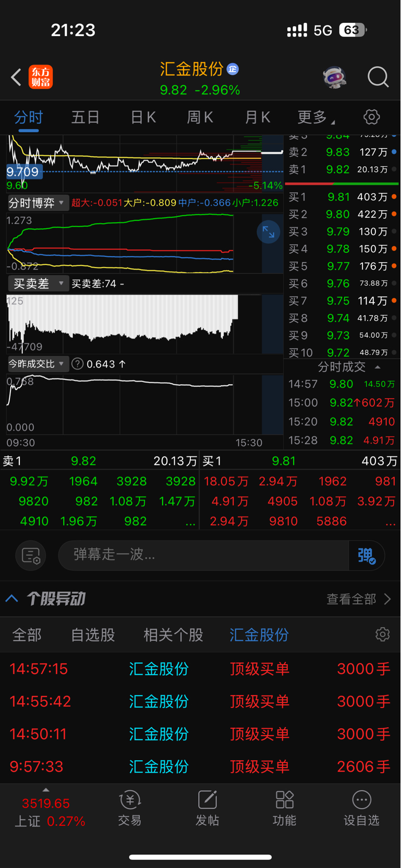401x868 pixels.
Task: Open the 今昨成交比 indicator dropdown
Action: [x=38, y=364]
